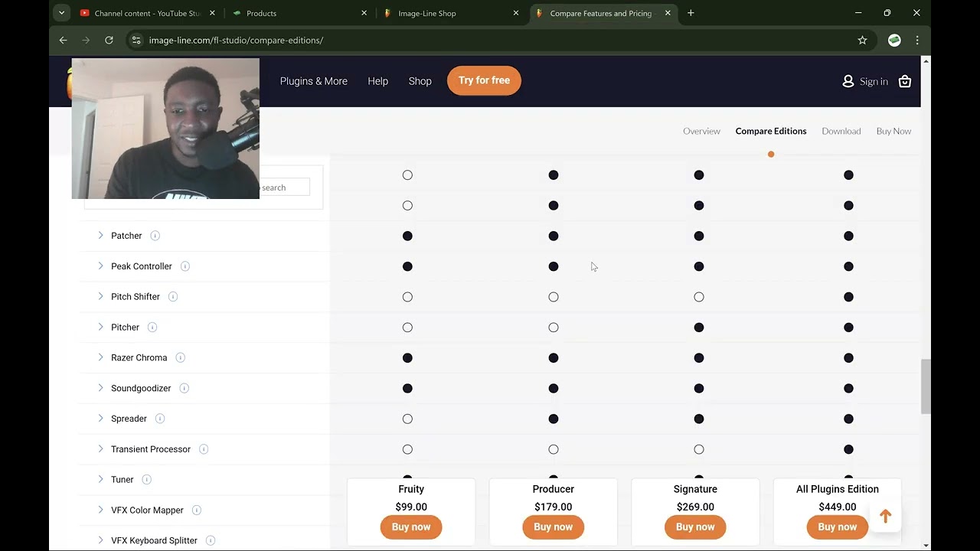Click the Producer edition heading
The width and height of the screenshot is (980, 551).
[x=554, y=489]
